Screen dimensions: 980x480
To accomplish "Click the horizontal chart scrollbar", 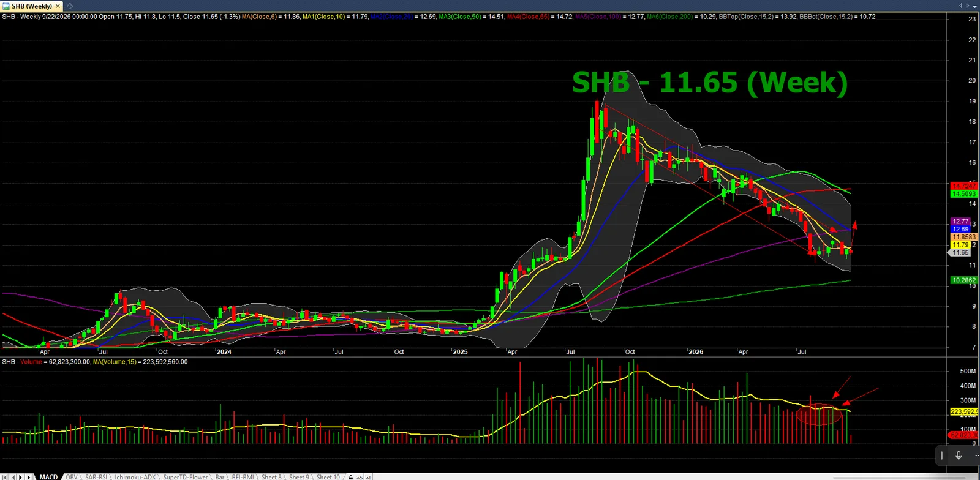I will coord(899,477).
